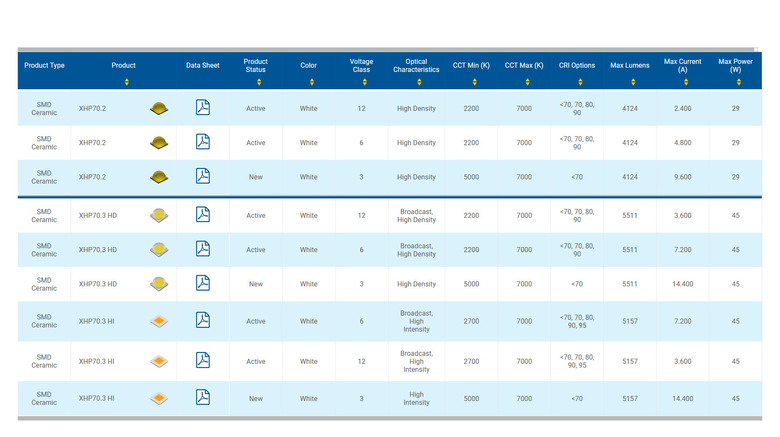780x437 pixels.
Task: Select the 9.600 max current cell
Action: 682,177
